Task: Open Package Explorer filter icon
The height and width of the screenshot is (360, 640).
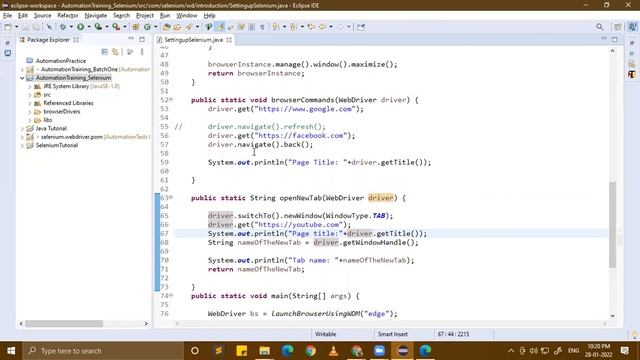Action: click(130, 52)
